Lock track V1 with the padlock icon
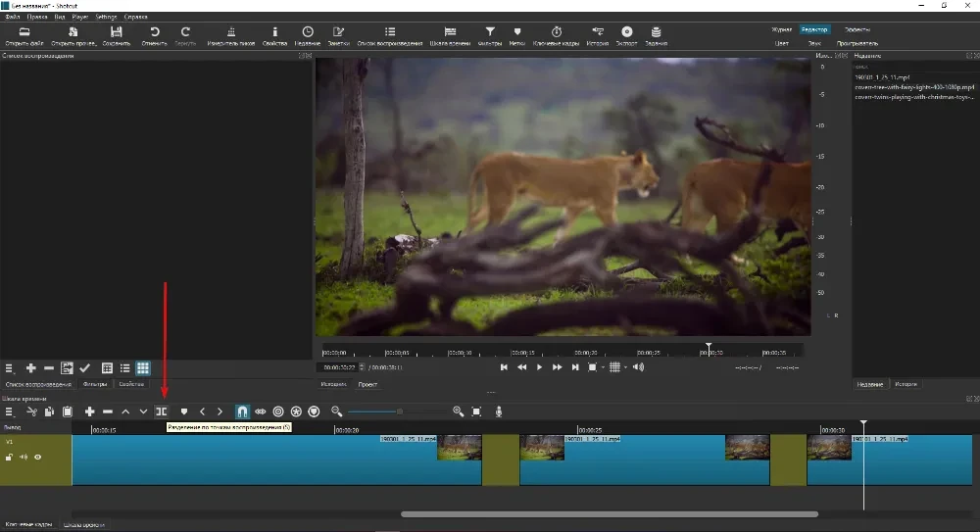This screenshot has width=980, height=532. click(x=9, y=457)
